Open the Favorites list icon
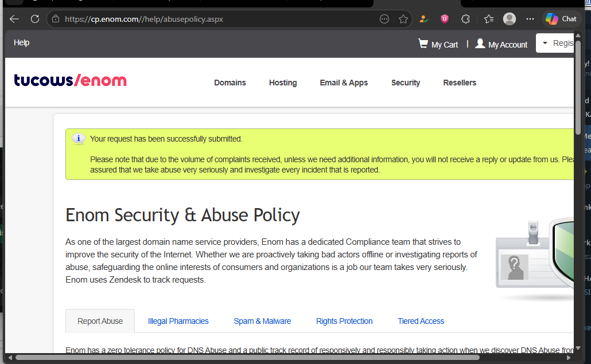The image size is (591, 364). (488, 19)
